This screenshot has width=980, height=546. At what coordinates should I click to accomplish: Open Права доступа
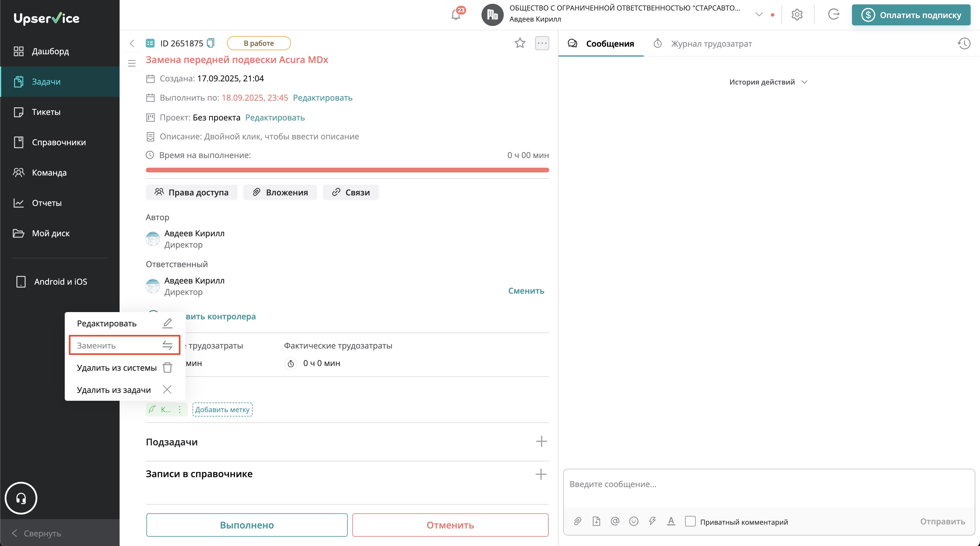(x=191, y=192)
